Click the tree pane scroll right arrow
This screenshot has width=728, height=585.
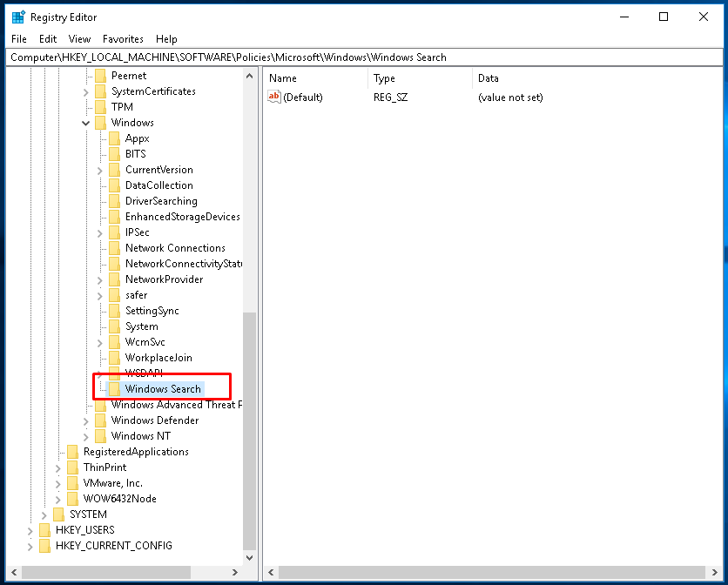235,572
